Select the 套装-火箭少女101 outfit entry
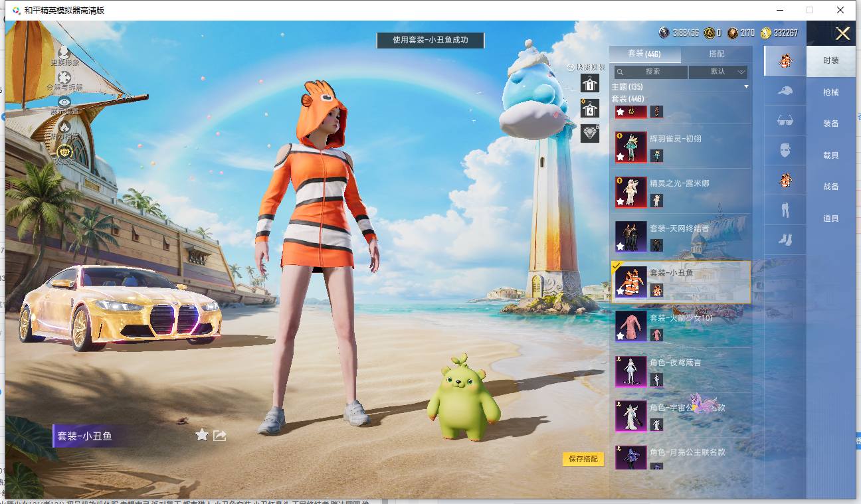The height and width of the screenshot is (504, 861). [x=681, y=326]
